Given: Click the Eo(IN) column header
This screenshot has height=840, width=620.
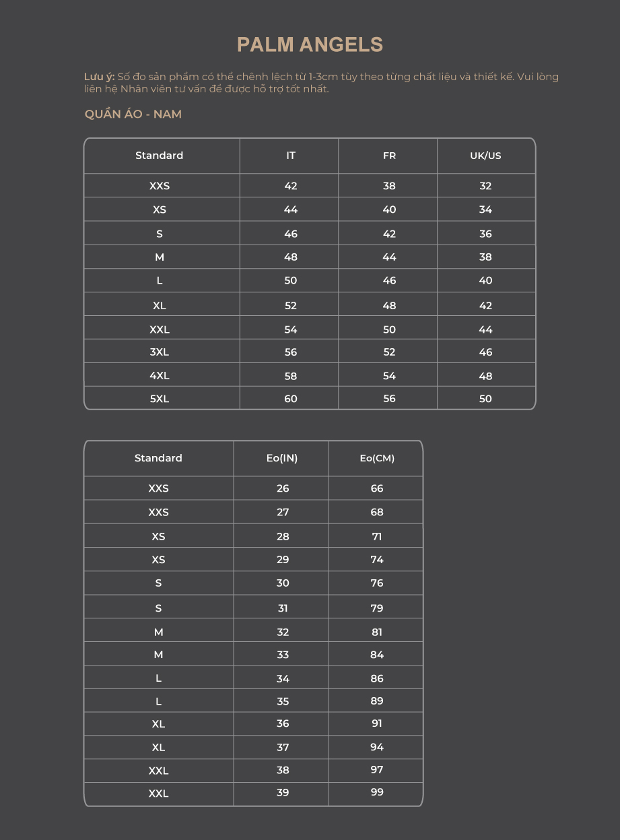Looking at the screenshot, I should click(x=282, y=458).
